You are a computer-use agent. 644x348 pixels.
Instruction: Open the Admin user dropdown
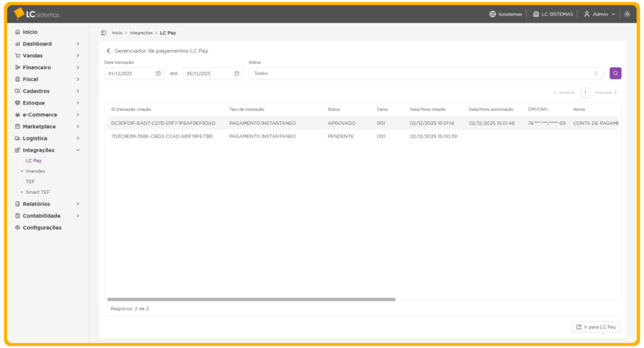599,14
